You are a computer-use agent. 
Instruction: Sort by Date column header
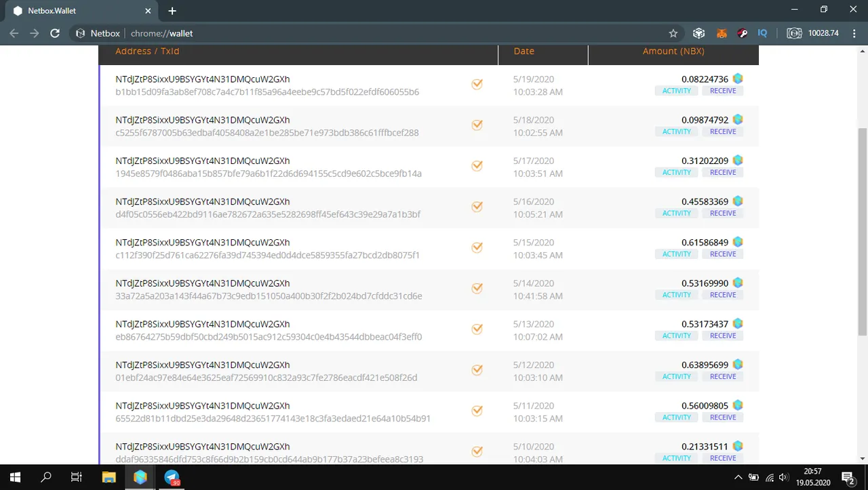524,52
